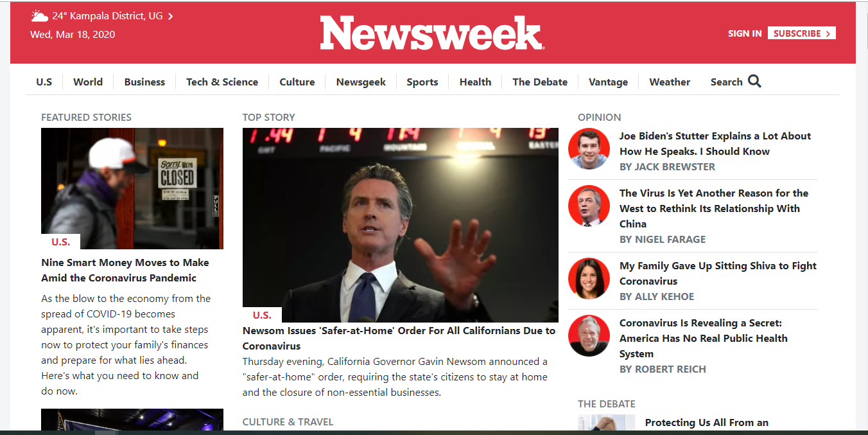Click U.S. tag on the top story

point(262,315)
